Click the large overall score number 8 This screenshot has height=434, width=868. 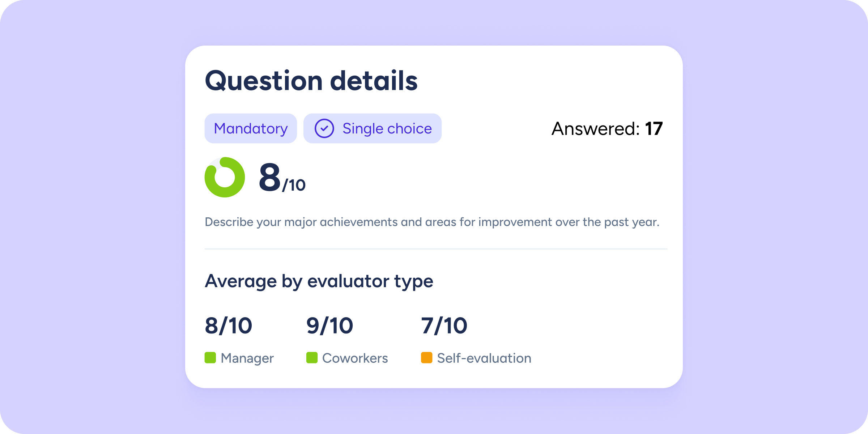(x=270, y=177)
